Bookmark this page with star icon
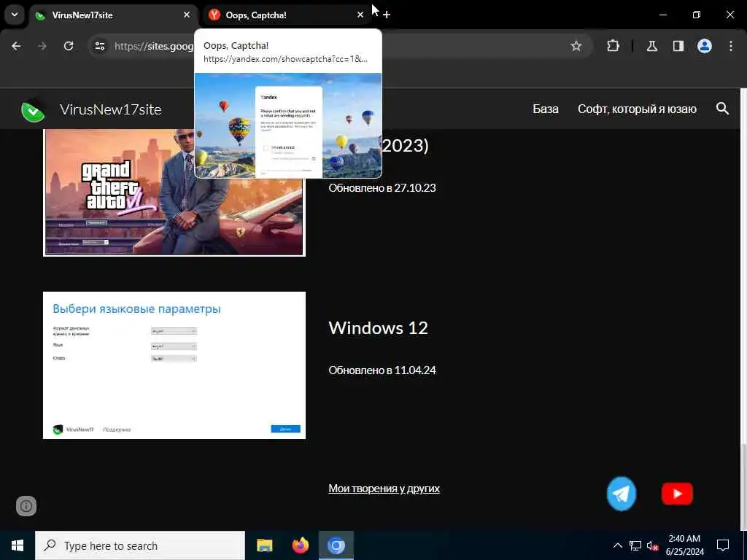The image size is (747, 560). pyautogui.click(x=576, y=46)
